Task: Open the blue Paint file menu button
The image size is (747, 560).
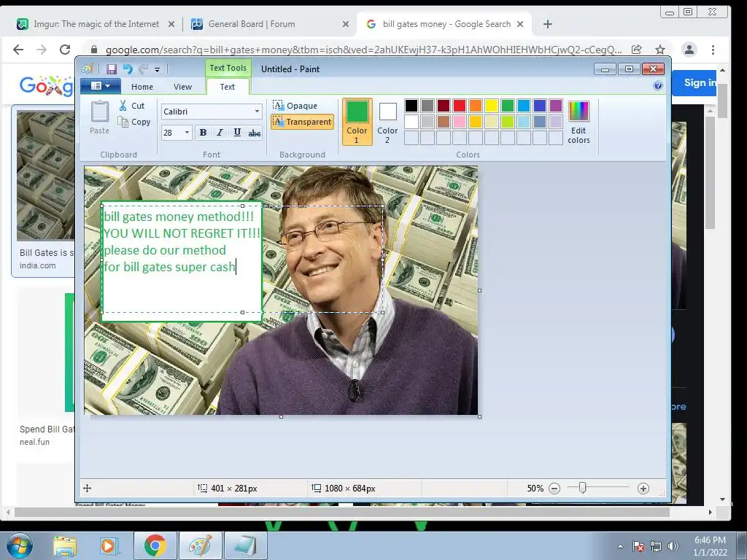Action: 100,86
